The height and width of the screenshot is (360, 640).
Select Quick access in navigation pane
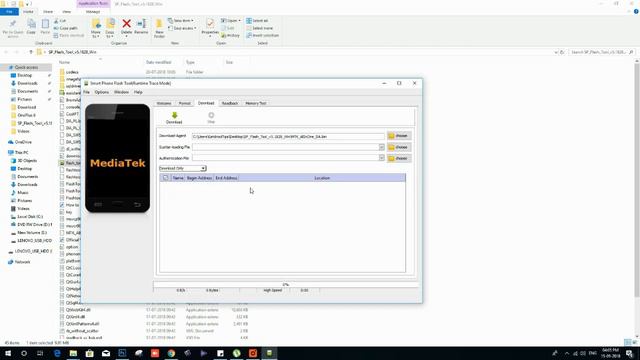tap(26, 67)
